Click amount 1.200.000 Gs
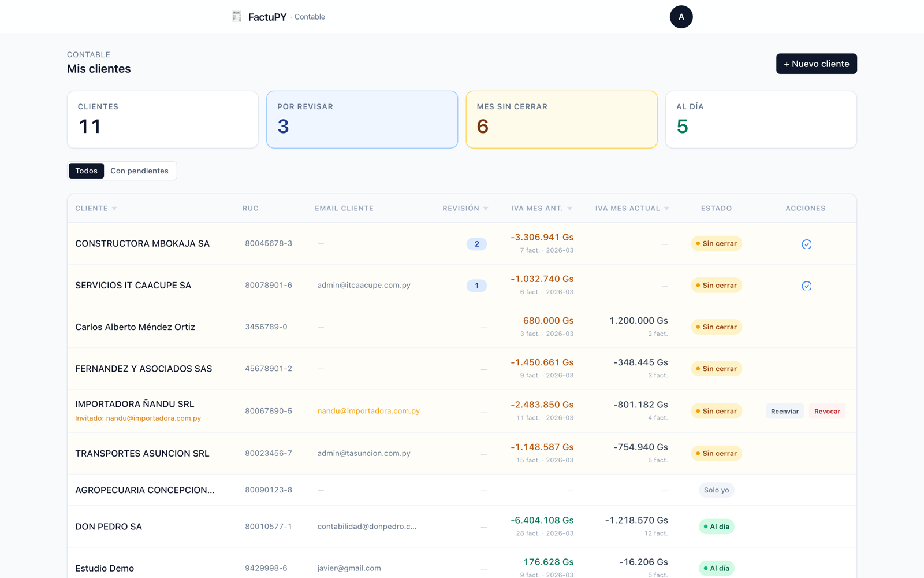 click(639, 320)
